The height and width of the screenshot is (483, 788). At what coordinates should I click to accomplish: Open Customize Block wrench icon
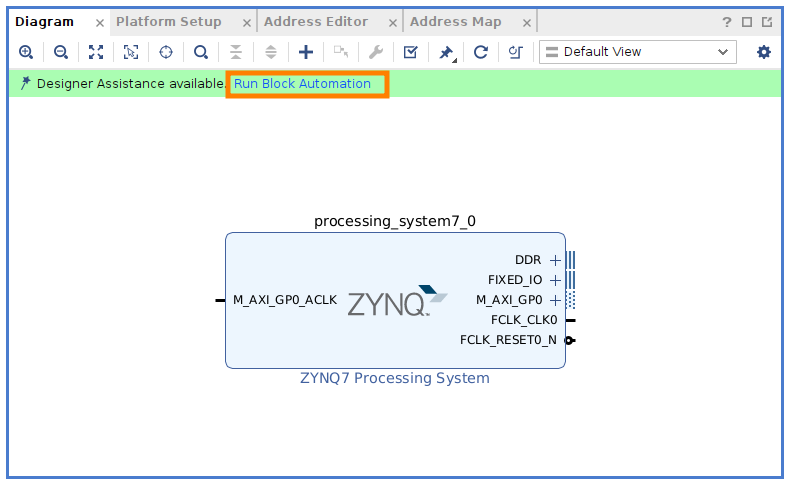coord(375,52)
